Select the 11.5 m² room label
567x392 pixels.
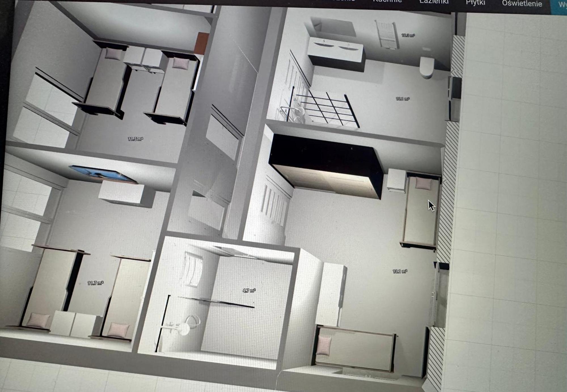(135, 139)
